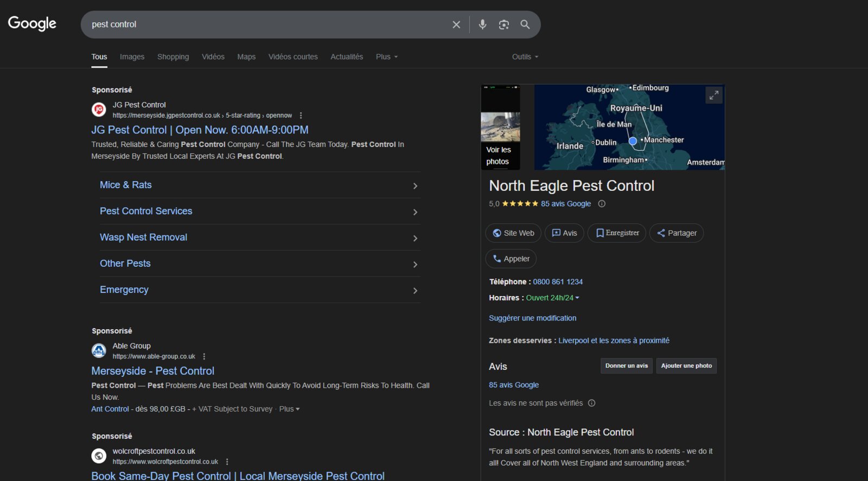
Task: Click the North Eagle Pest Control title
Action: pyautogui.click(x=572, y=186)
